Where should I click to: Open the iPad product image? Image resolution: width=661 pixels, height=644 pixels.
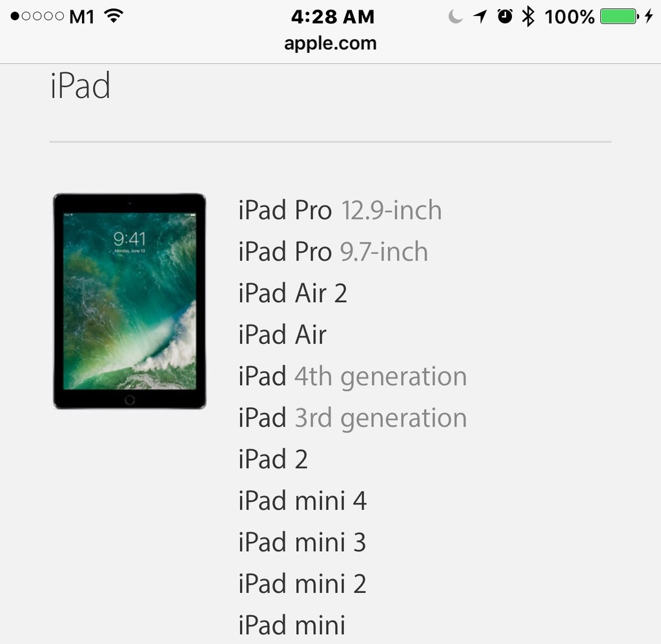pyautogui.click(x=129, y=301)
